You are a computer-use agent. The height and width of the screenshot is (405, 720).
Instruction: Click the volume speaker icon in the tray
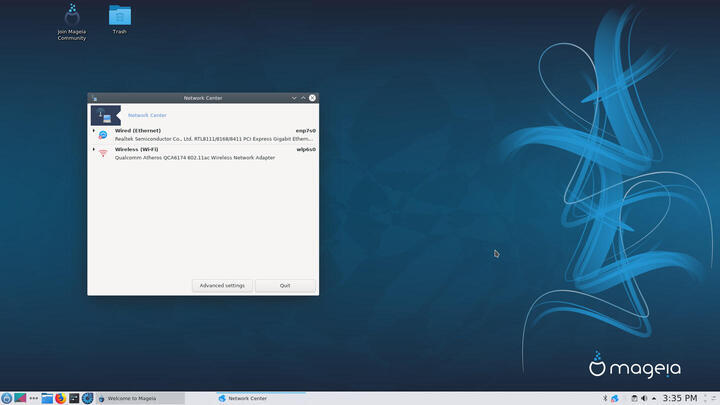point(644,398)
